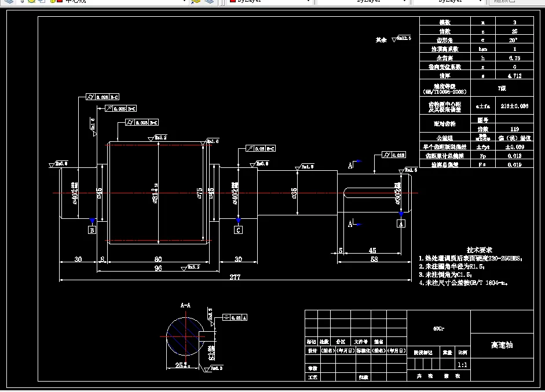Viewport: 545px width, 392px height.
Task: Click the 40Cr material text
Action: pos(438,328)
